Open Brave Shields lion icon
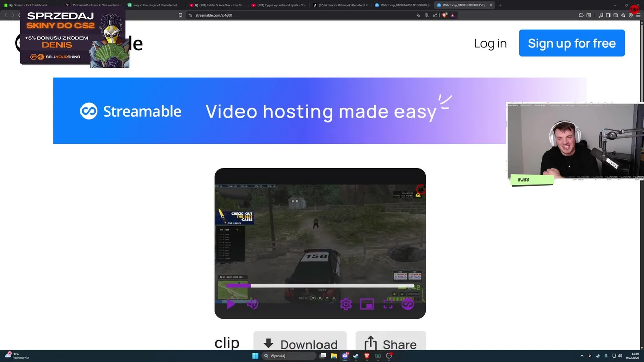The height and width of the screenshot is (362, 644). pyautogui.click(x=444, y=15)
